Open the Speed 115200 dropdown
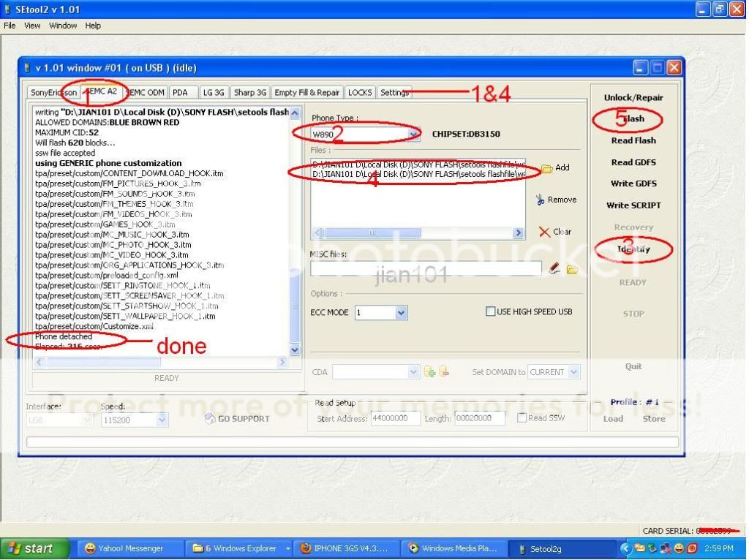Screen dimensions: 749x560 click(162, 420)
